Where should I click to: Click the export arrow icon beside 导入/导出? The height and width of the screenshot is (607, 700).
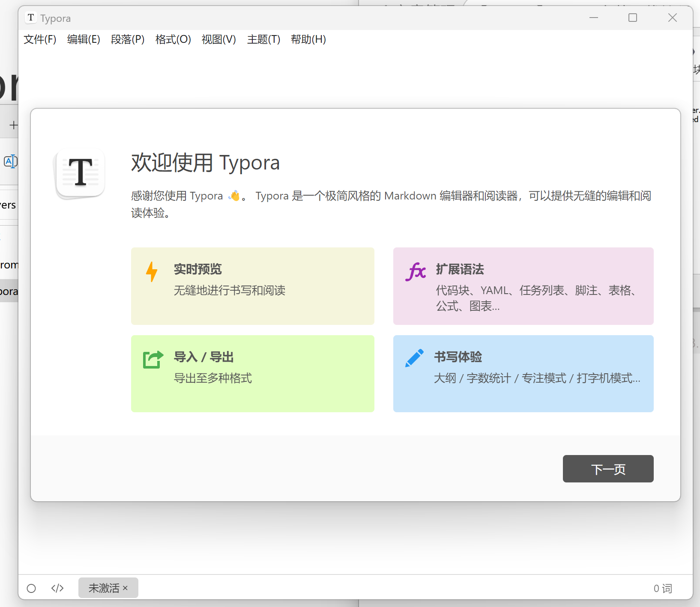click(153, 359)
